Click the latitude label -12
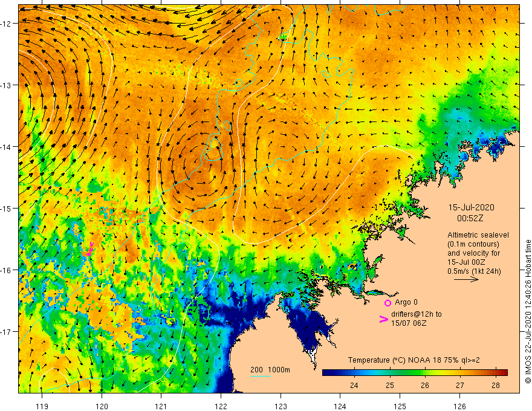 click(7, 24)
